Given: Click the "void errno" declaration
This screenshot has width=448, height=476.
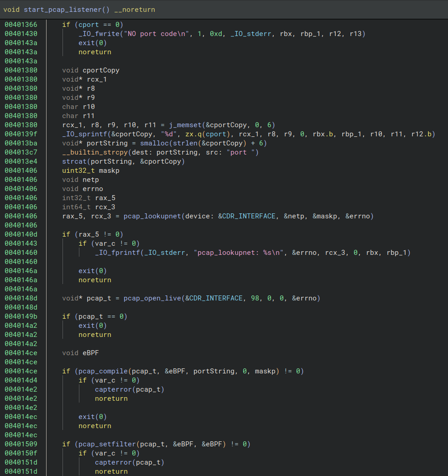Looking at the screenshot, I should (83, 188).
